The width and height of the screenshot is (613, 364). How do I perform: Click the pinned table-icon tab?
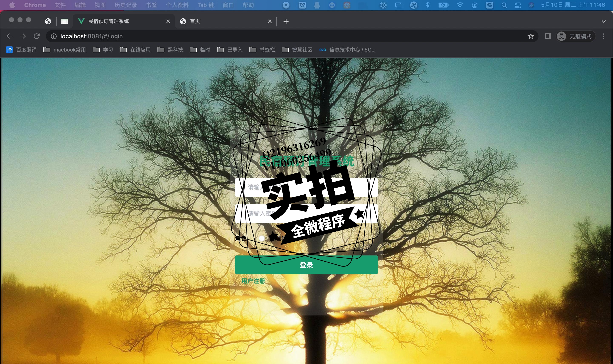[x=64, y=21]
